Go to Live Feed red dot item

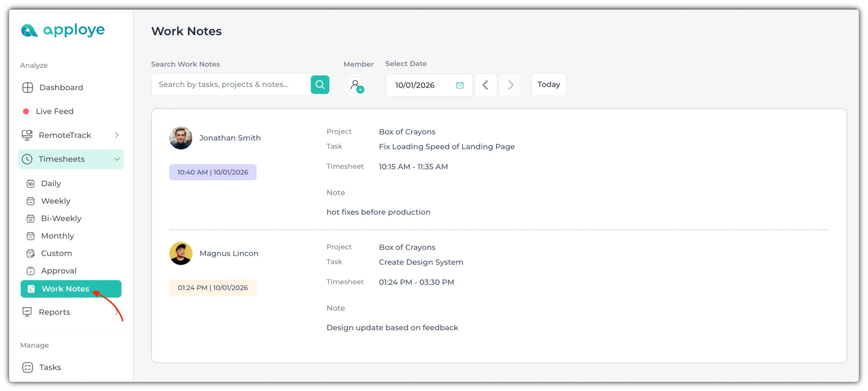click(x=26, y=111)
